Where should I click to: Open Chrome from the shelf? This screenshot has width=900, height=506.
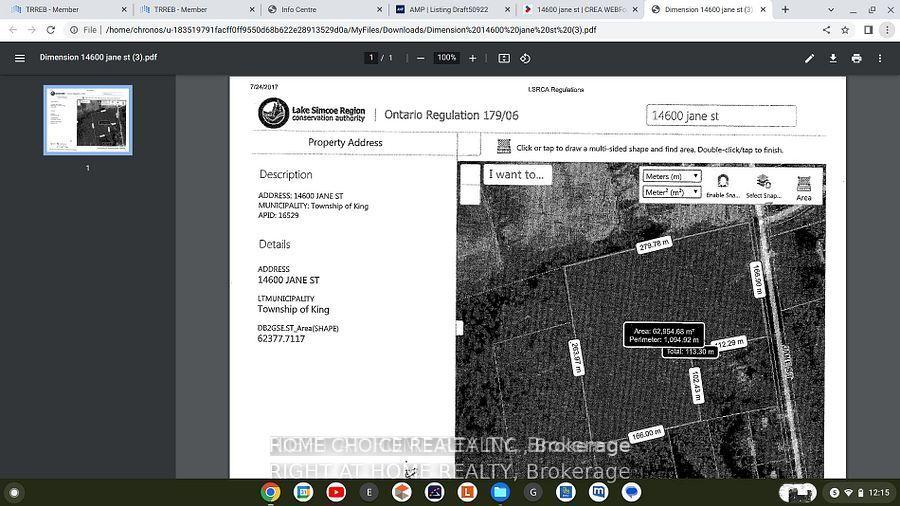(270, 492)
